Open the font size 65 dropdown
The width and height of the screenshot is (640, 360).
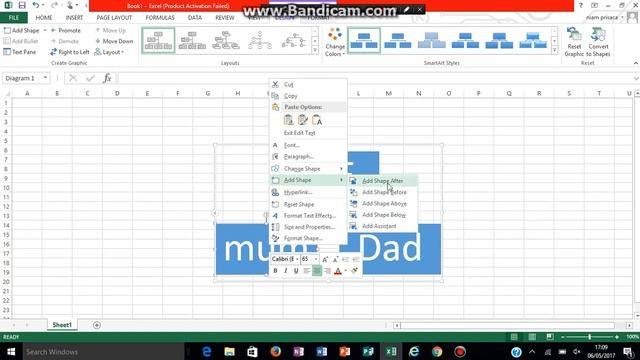(x=316, y=259)
